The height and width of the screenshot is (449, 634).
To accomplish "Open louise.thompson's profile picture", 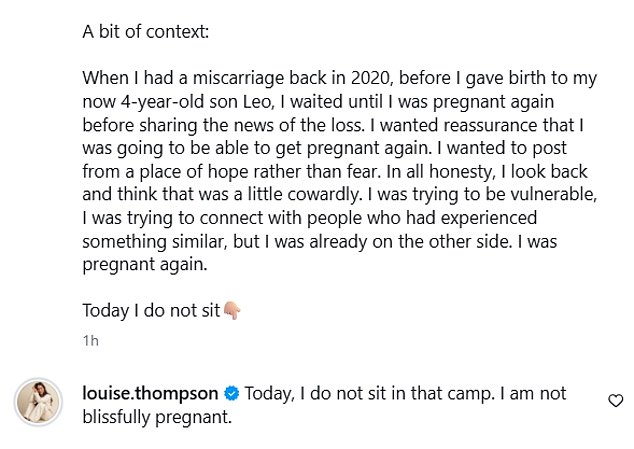I will click(42, 403).
